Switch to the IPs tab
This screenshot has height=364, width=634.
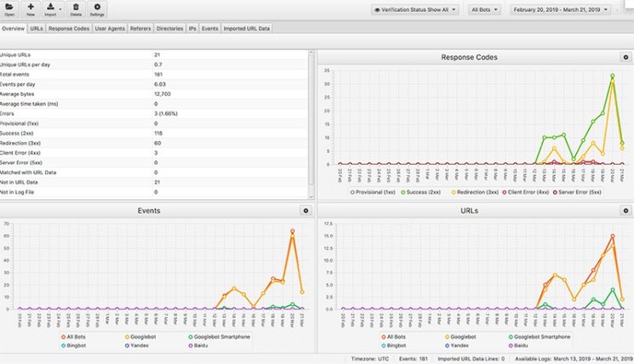tap(192, 28)
